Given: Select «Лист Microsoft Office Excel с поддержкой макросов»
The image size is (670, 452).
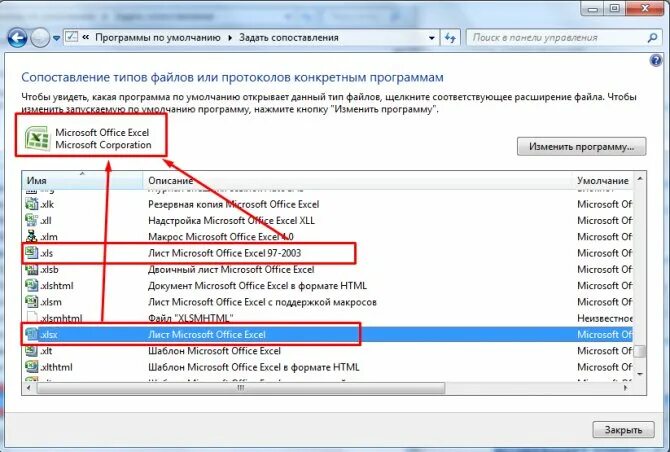Looking at the screenshot, I should pos(262,302).
